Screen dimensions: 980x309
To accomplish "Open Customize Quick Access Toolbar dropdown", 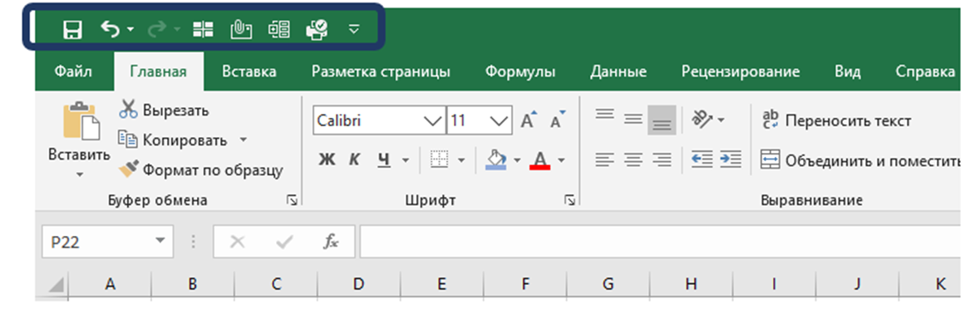I will point(354,29).
